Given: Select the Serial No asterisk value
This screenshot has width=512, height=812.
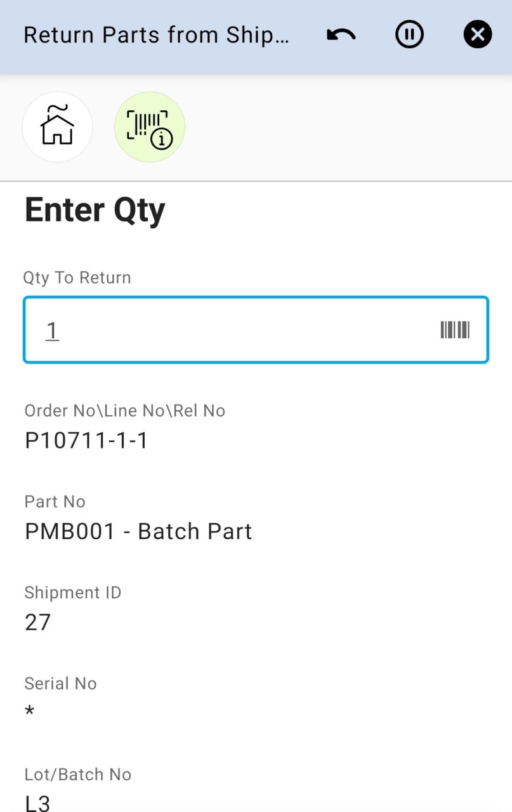Looking at the screenshot, I should (30, 712).
